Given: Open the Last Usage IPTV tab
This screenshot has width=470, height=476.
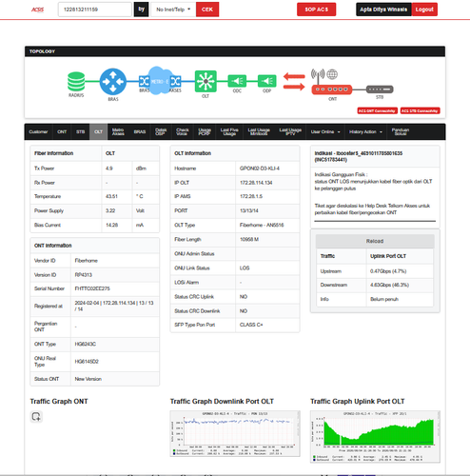Looking at the screenshot, I should [290, 131].
